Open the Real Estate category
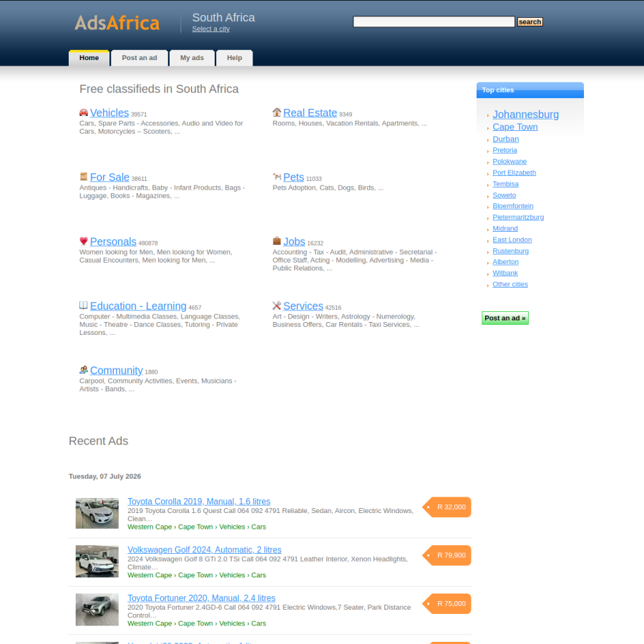 click(310, 113)
